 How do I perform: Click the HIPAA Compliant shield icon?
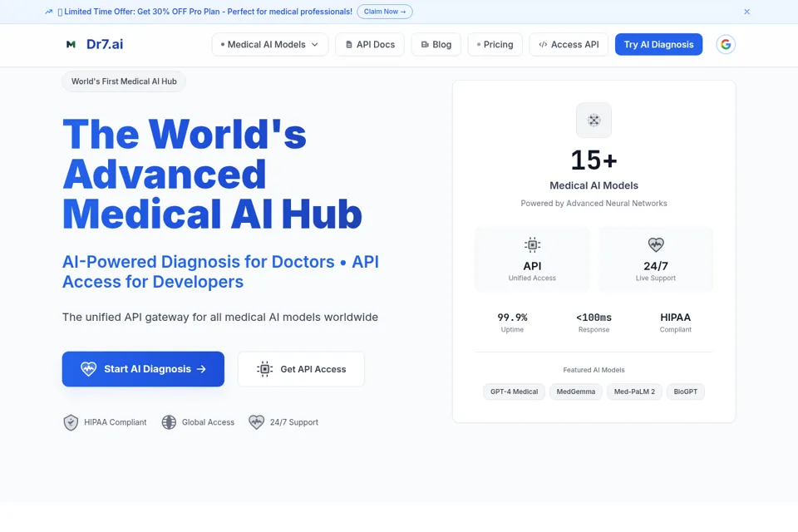[71, 422]
